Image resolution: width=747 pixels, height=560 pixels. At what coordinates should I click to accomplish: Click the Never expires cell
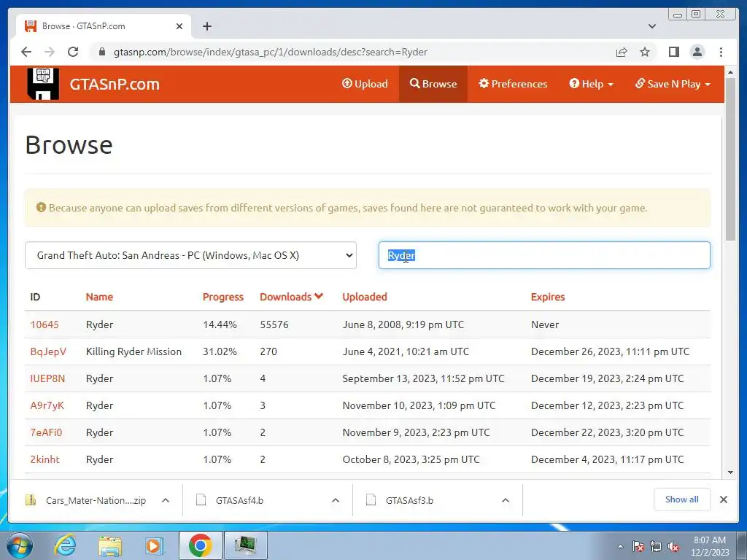544,324
